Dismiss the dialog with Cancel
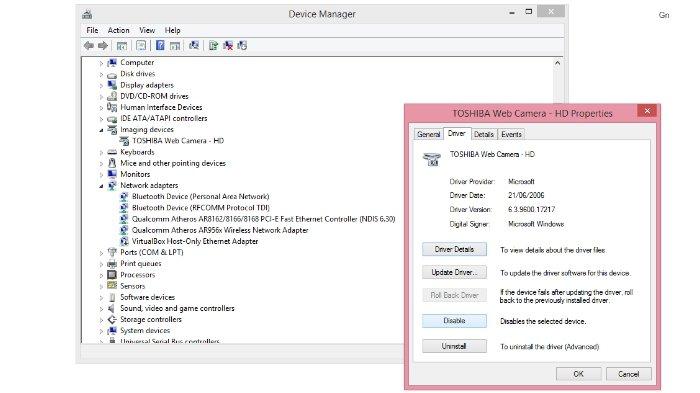 629,374
